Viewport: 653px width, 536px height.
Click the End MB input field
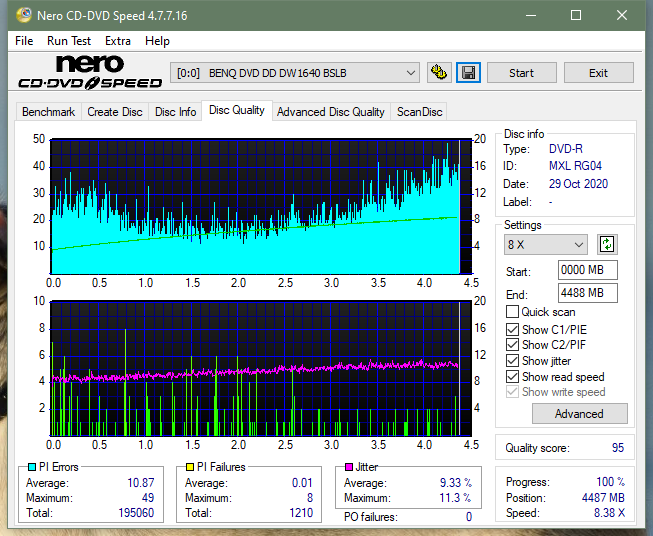click(x=587, y=293)
